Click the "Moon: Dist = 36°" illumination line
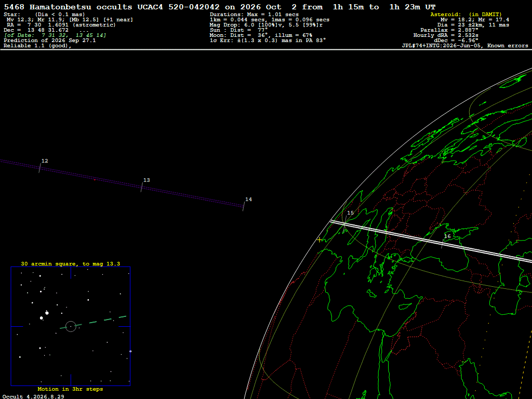This screenshot has height=399, width=532. point(261,35)
